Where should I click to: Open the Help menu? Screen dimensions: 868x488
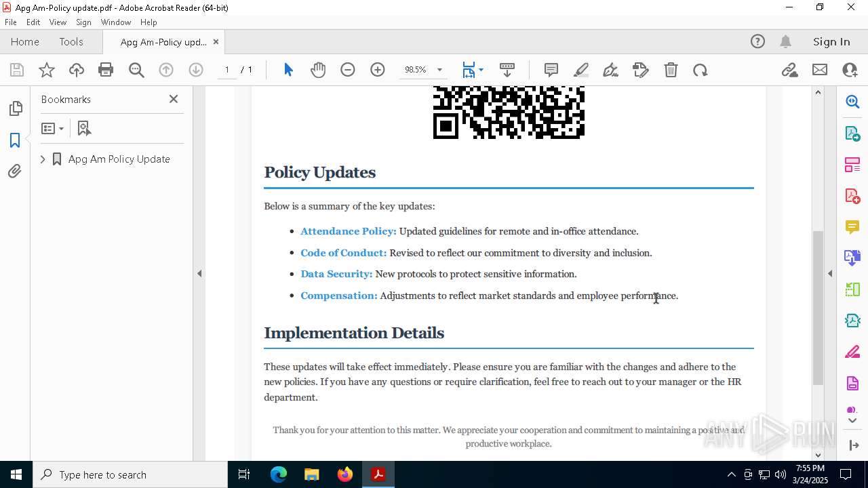pyautogui.click(x=149, y=22)
